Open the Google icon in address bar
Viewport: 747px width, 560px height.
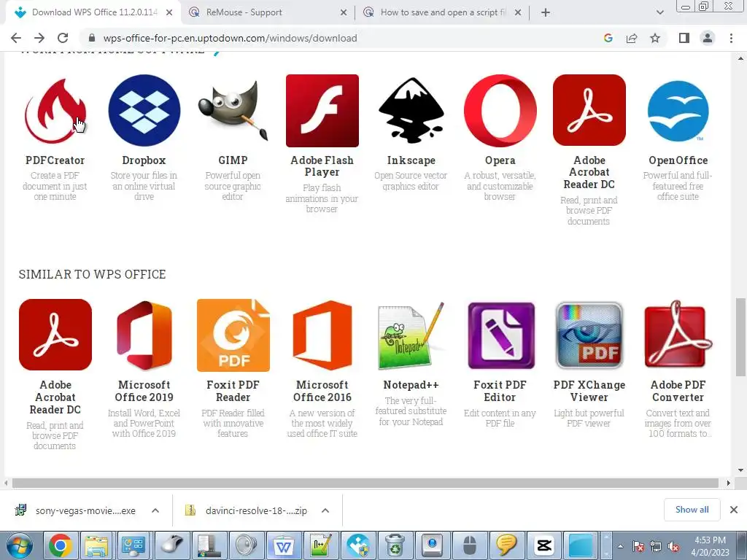[608, 38]
